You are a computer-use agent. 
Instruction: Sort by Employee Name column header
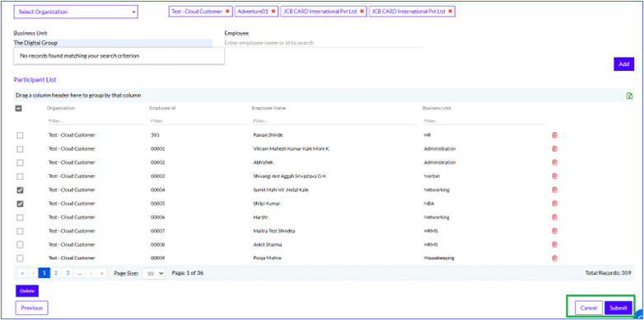pos(269,108)
